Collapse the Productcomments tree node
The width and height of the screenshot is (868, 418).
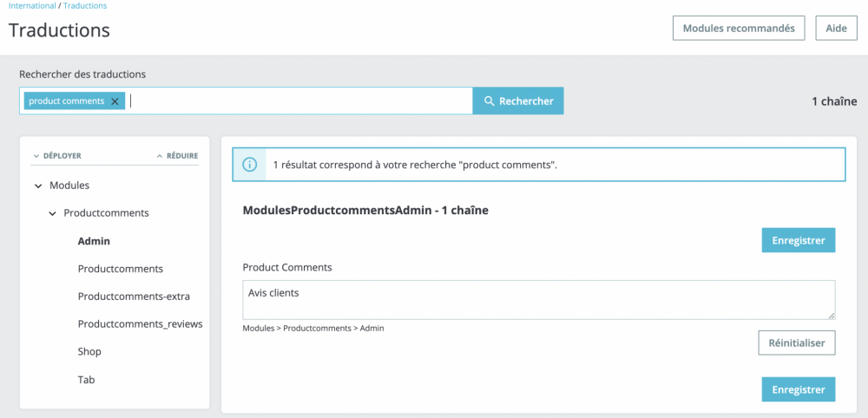tap(52, 213)
